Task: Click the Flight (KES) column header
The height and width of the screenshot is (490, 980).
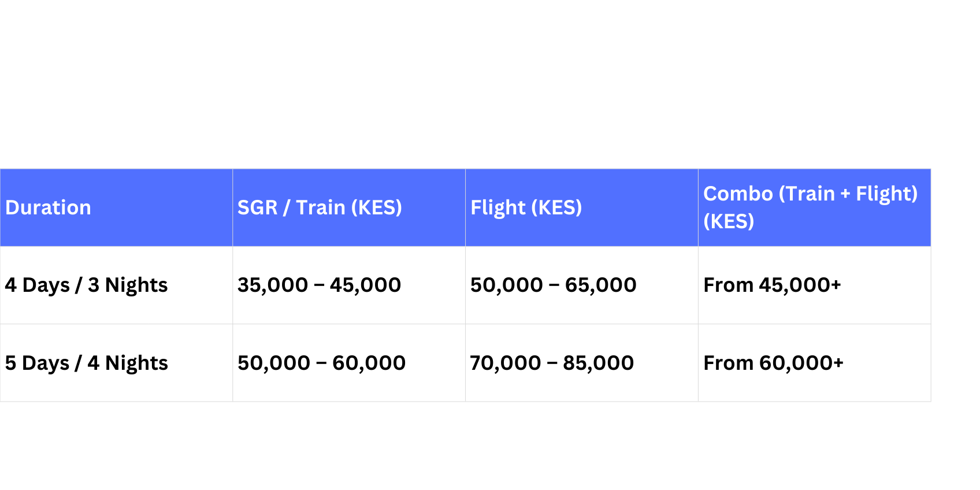Action: [526, 207]
